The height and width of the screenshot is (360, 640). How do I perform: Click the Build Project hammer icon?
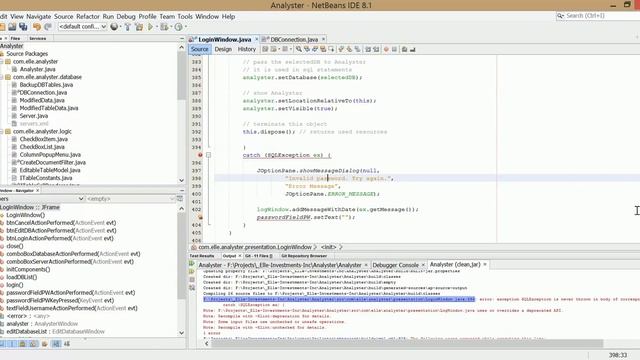(x=127, y=27)
